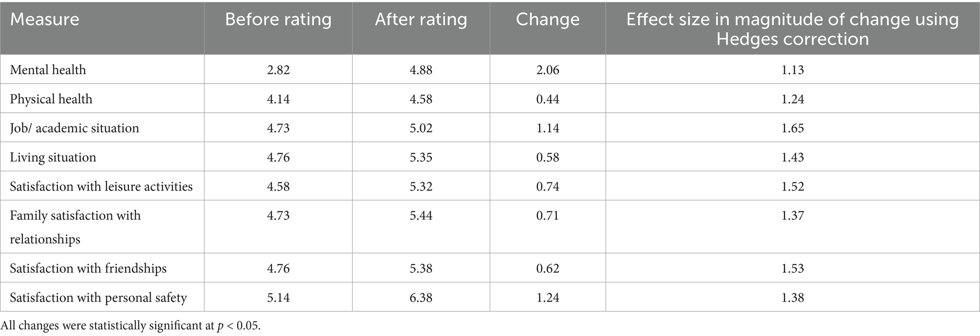Click Personal safety after rating 6.38
Screen dimensions: 980x336
pyautogui.click(x=421, y=298)
